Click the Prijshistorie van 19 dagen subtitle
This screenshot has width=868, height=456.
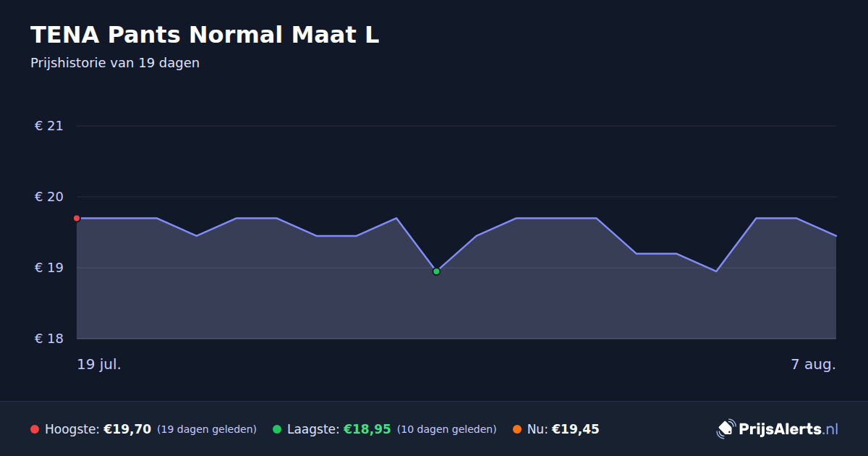pos(115,63)
